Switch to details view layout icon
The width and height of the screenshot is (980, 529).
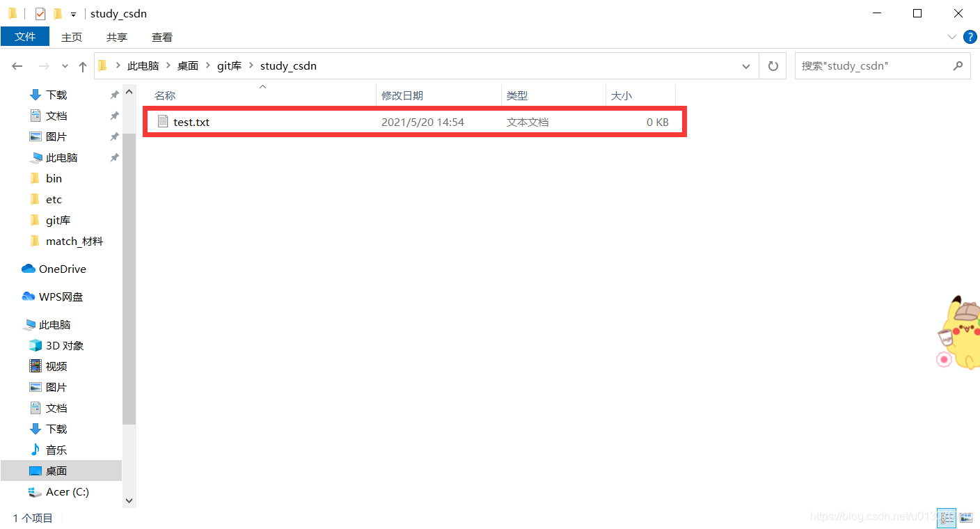pos(946,517)
